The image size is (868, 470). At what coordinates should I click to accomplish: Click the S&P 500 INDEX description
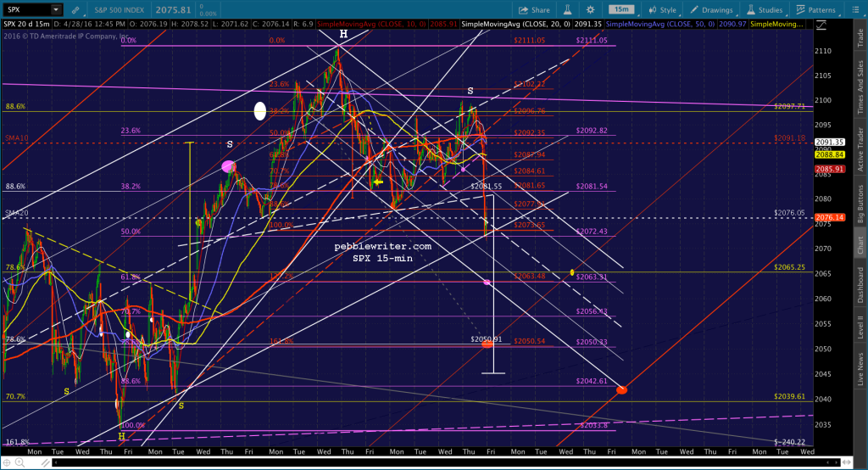119,10
